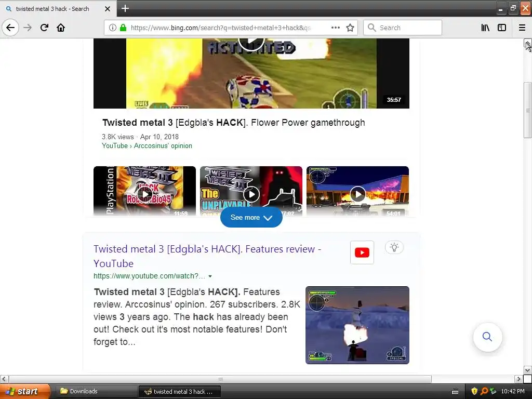Open the browser home page

point(61,28)
